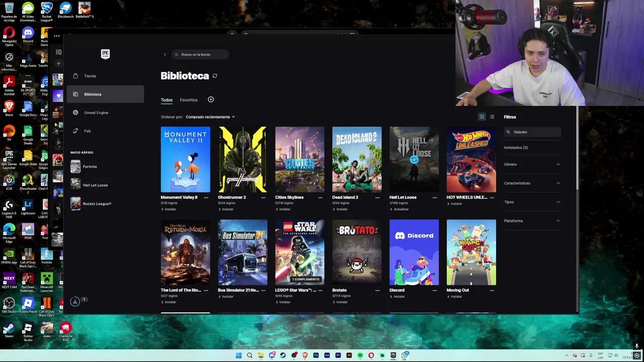Click Spotify icon in the Windows taskbar
This screenshot has width=644, height=362.
click(360, 355)
